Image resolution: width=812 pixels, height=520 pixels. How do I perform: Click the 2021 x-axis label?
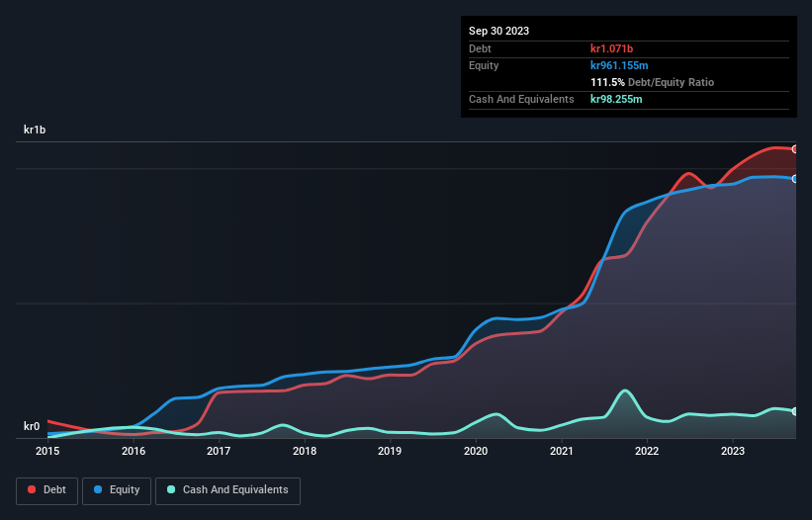coord(562,451)
